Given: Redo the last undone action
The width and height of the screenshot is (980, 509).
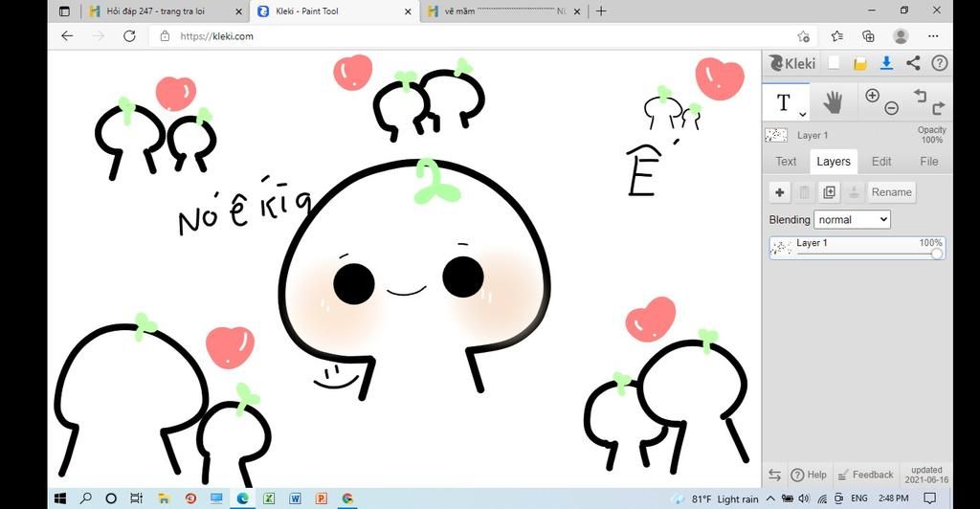Looking at the screenshot, I should [939, 109].
